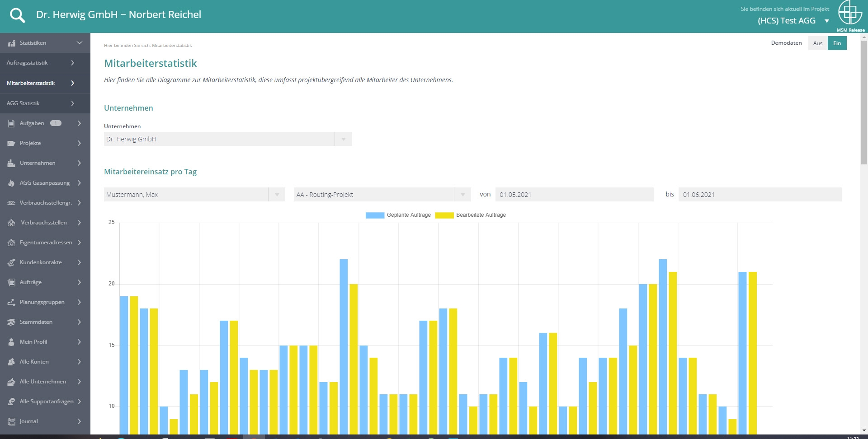Click the Aufgaben count badge

[x=56, y=123]
